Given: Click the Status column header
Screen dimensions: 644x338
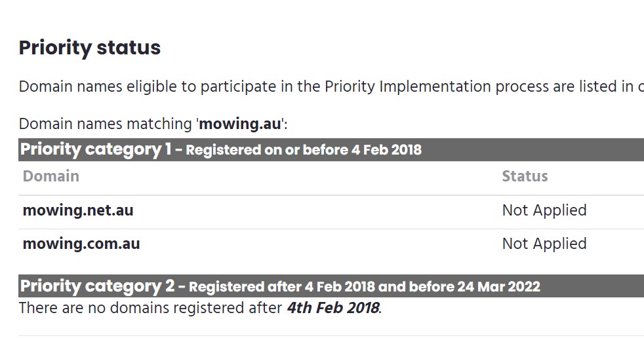Looking at the screenshot, I should click(525, 176).
